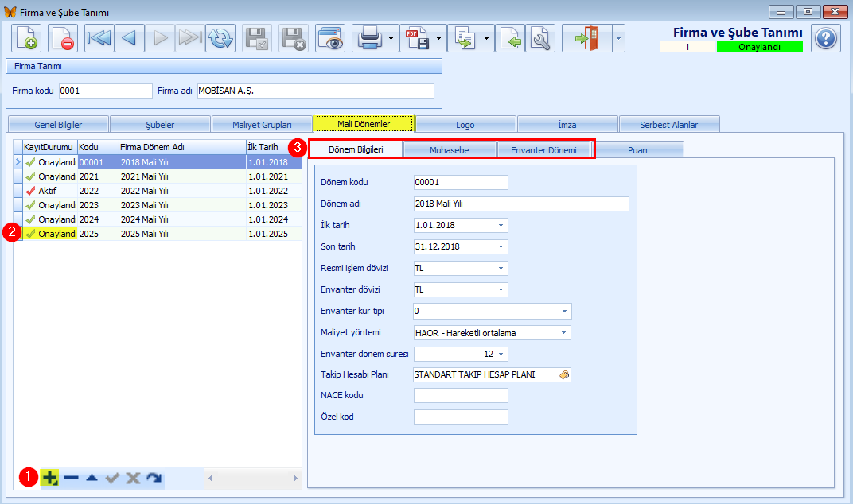The image size is (853, 504).
Task: Open the İlk tarih date dropdown
Action: tap(501, 225)
